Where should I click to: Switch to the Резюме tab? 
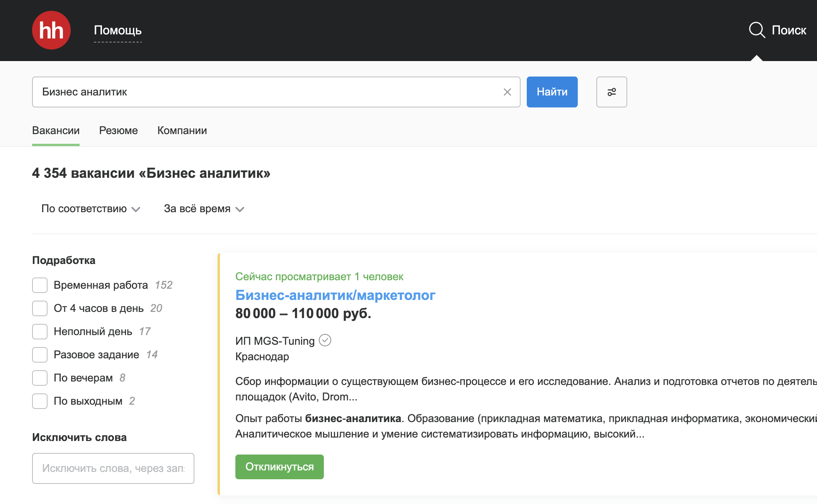(118, 131)
